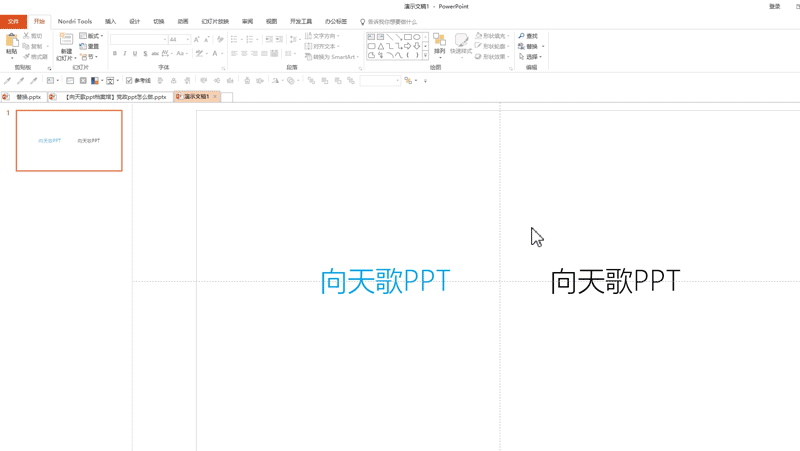Click the Tell me what to do search box
The image size is (800, 451).
coord(389,22)
